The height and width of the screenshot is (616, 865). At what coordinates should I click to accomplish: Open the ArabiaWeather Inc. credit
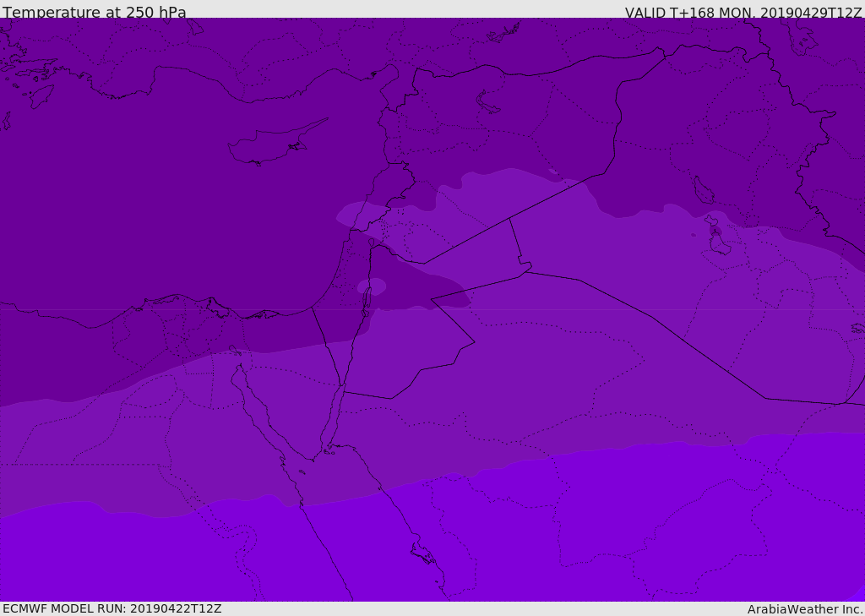point(805,609)
